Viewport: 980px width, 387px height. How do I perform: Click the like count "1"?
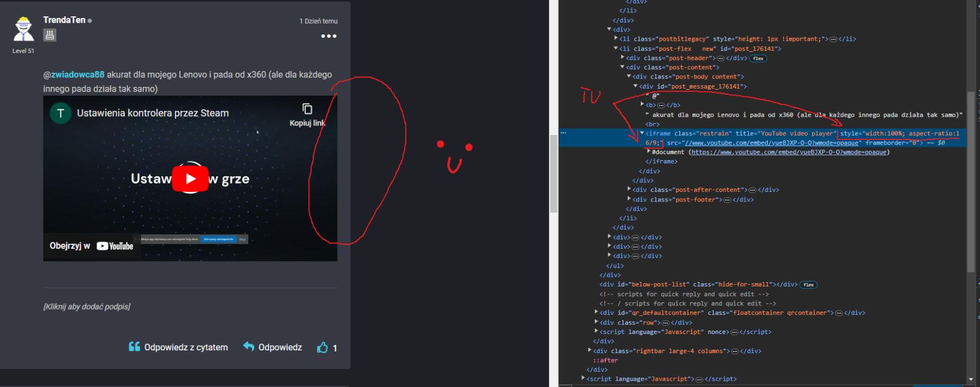coord(335,348)
